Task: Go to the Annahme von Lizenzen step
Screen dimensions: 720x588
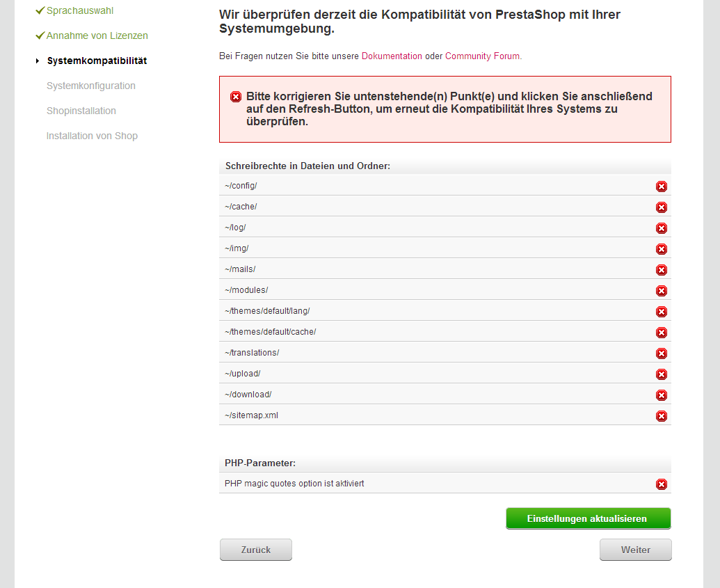Action: (97, 35)
